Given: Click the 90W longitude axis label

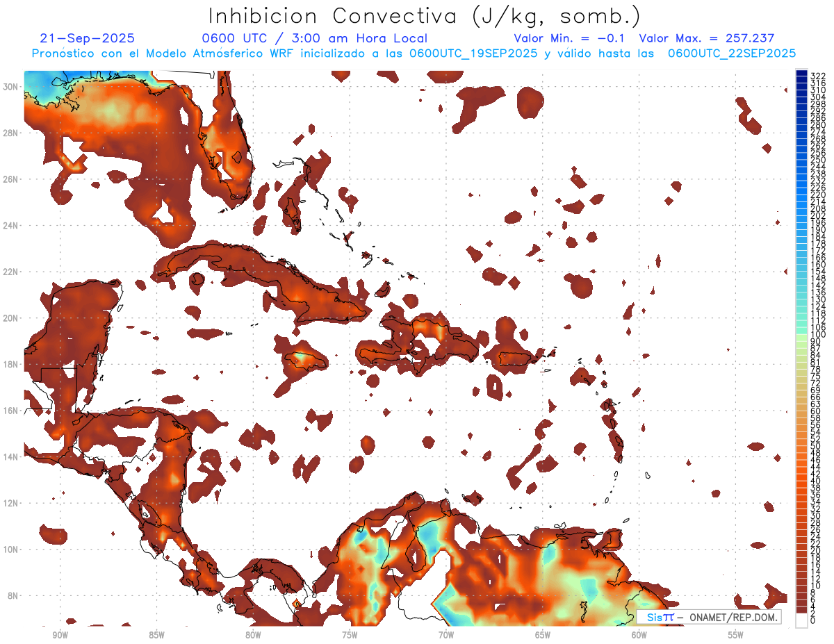Looking at the screenshot, I should pyautogui.click(x=60, y=635).
